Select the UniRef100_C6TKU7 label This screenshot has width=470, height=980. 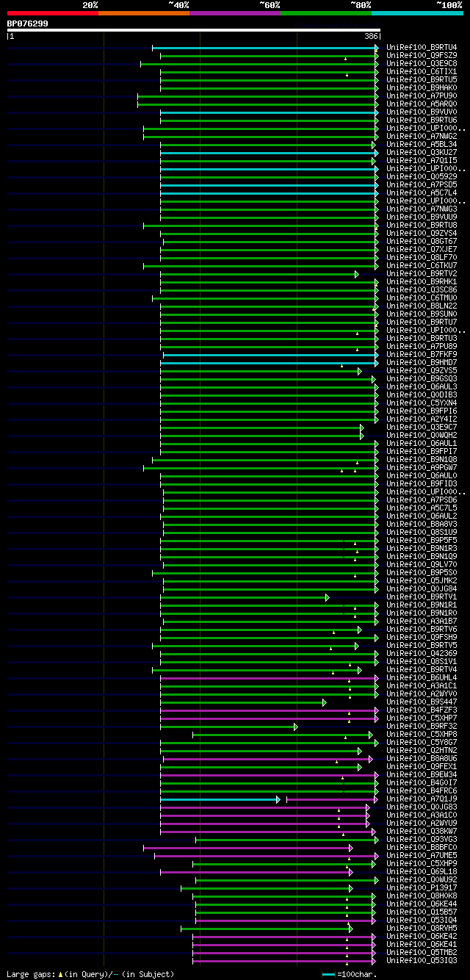point(422,266)
